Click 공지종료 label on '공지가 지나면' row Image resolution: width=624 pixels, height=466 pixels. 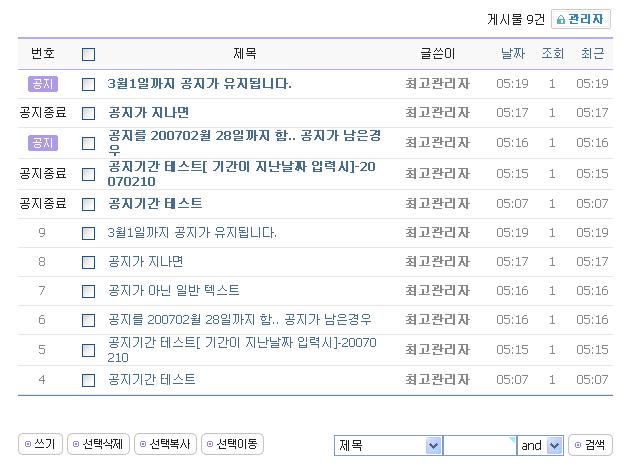43,113
